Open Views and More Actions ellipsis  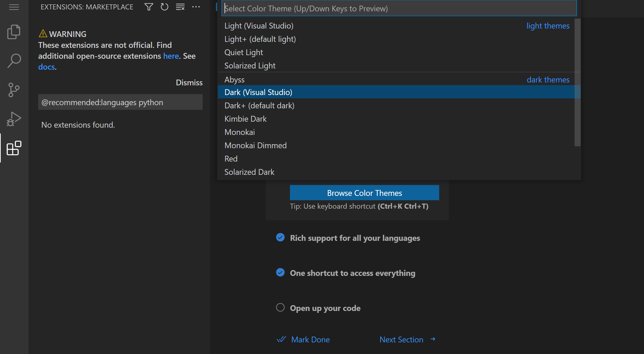[196, 7]
